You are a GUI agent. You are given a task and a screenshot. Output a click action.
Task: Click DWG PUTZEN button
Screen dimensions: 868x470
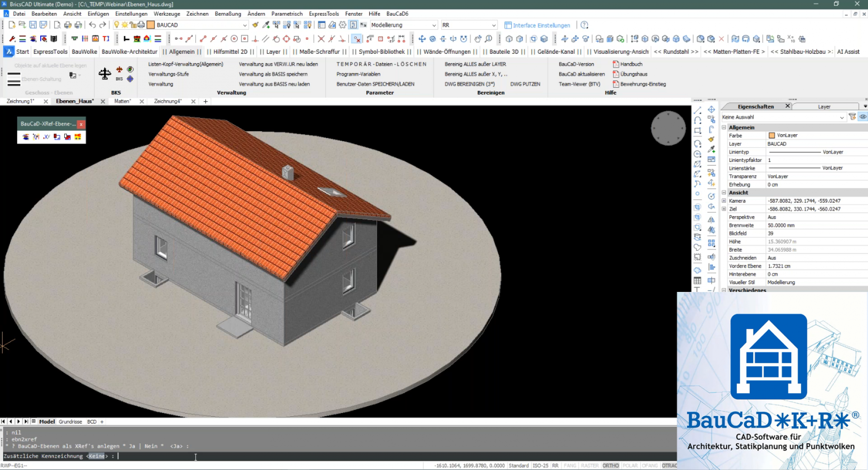coord(525,84)
